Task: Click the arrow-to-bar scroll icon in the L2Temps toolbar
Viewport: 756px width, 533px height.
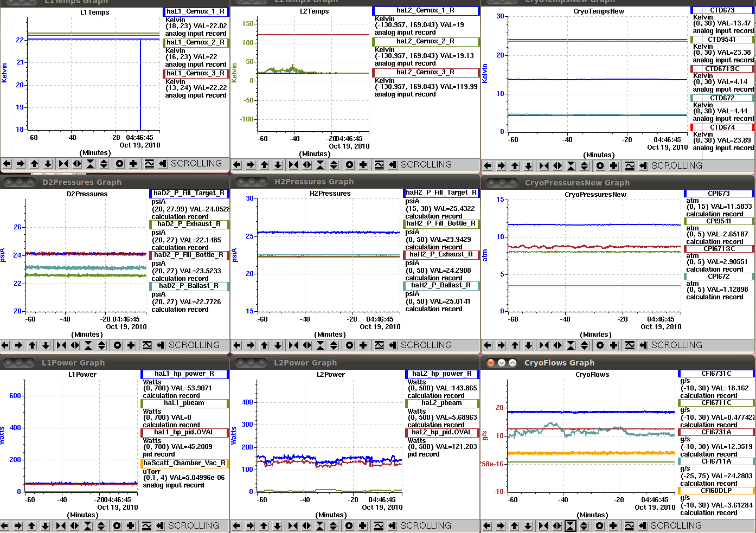Action: (393, 165)
